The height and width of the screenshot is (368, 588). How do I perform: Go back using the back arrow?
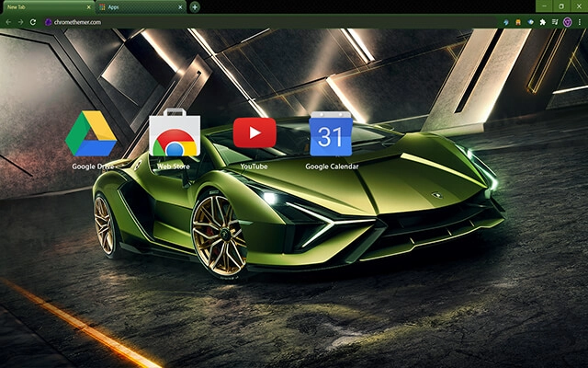(x=8, y=22)
